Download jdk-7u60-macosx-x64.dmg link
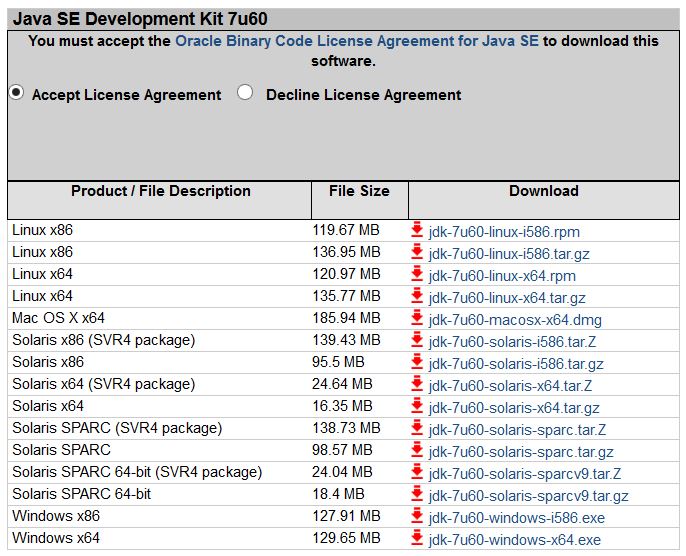This screenshot has width=686, height=556. coord(515,320)
